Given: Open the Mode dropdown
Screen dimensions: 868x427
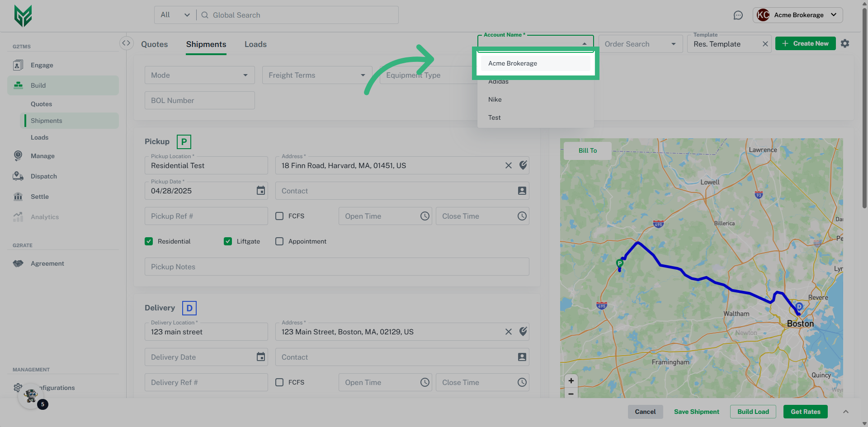Looking at the screenshot, I should coord(199,75).
